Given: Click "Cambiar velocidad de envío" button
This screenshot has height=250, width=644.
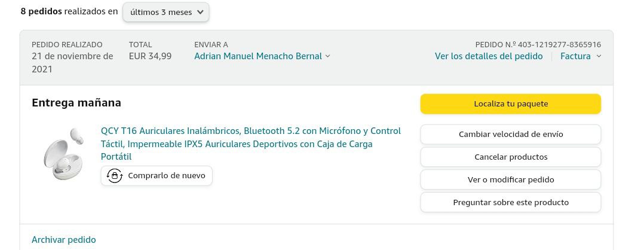Looking at the screenshot, I should tap(511, 134).
